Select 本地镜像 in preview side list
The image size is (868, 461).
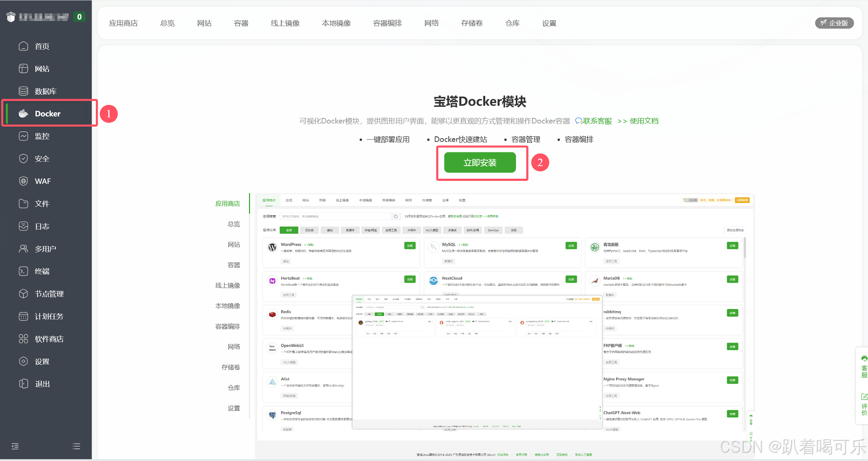coord(228,306)
